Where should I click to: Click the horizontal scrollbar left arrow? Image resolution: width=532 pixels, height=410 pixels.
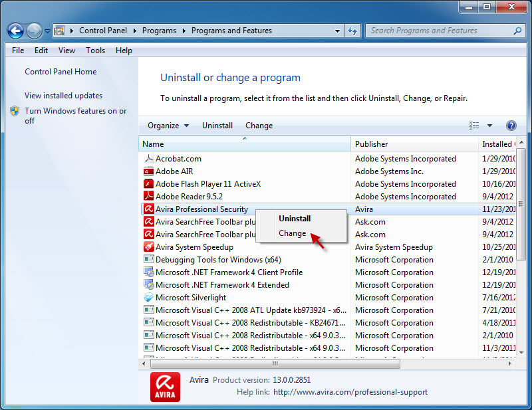(144, 363)
